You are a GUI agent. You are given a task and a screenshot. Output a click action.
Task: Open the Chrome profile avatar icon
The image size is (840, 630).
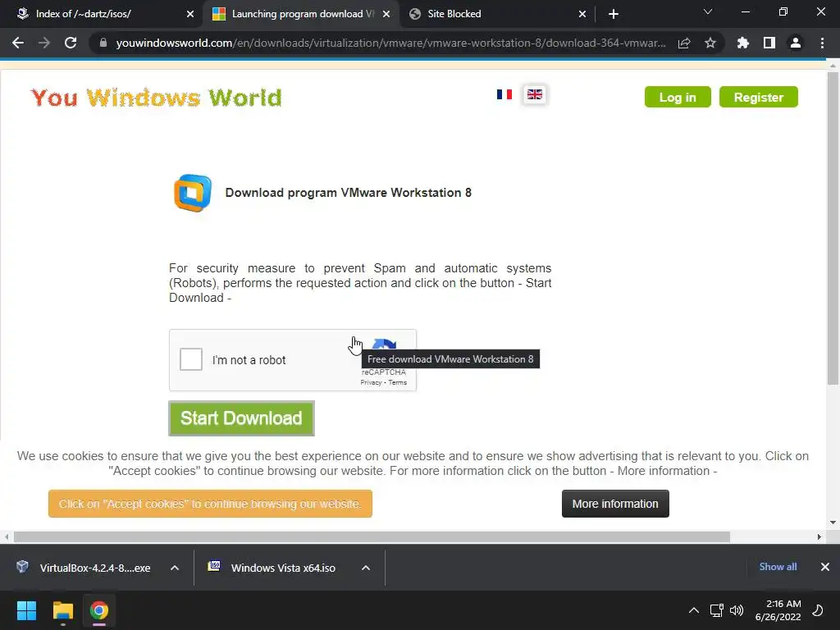click(x=796, y=43)
